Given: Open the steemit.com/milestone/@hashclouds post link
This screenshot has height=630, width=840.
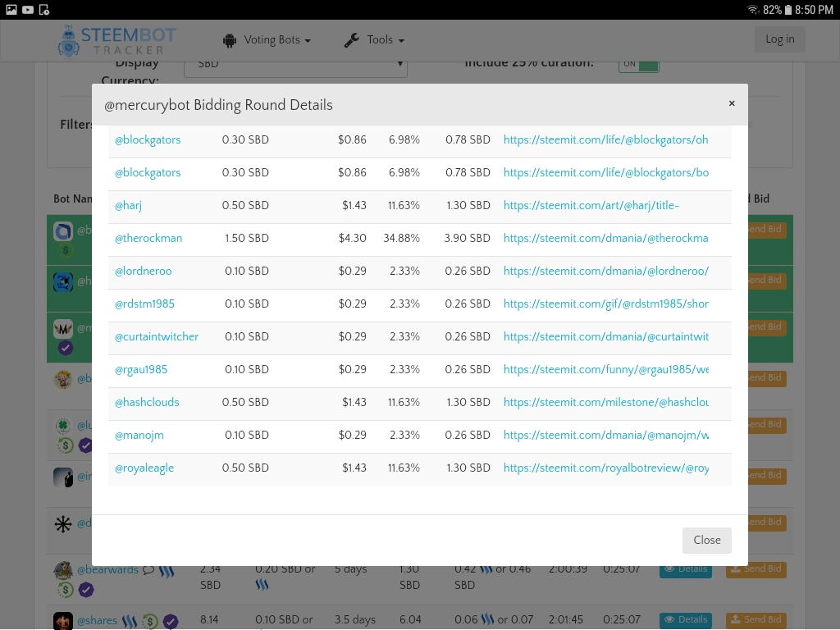Looking at the screenshot, I should (x=606, y=402).
